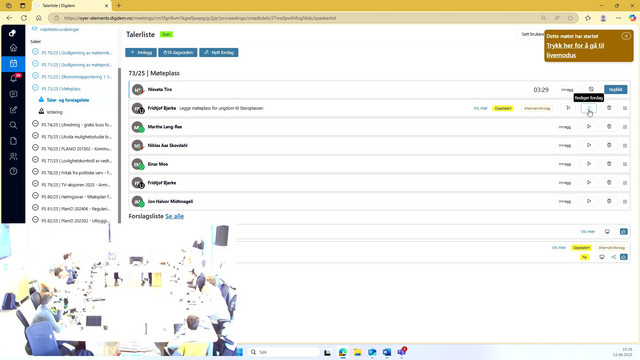
Task: Click the Innlegg button
Action: click(x=141, y=53)
